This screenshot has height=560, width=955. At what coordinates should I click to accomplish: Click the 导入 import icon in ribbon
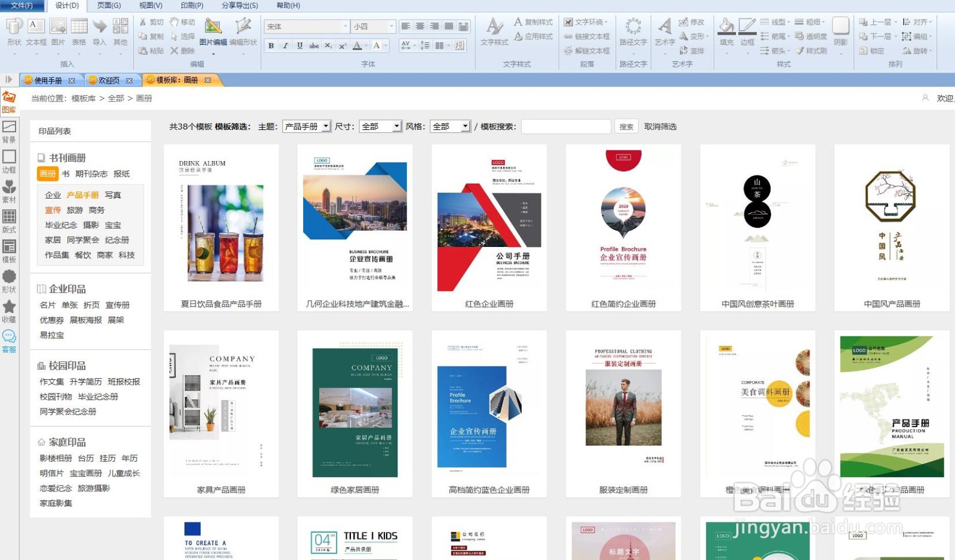[x=100, y=32]
